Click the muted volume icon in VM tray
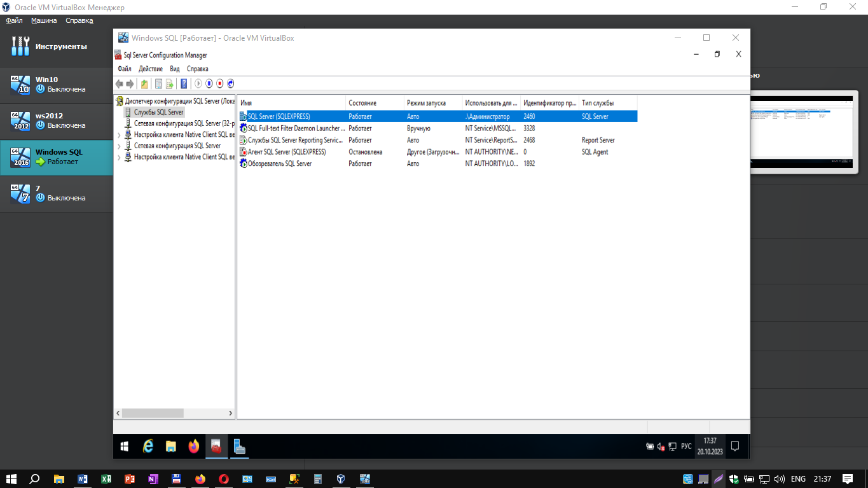The height and width of the screenshot is (488, 868). pos(661,447)
